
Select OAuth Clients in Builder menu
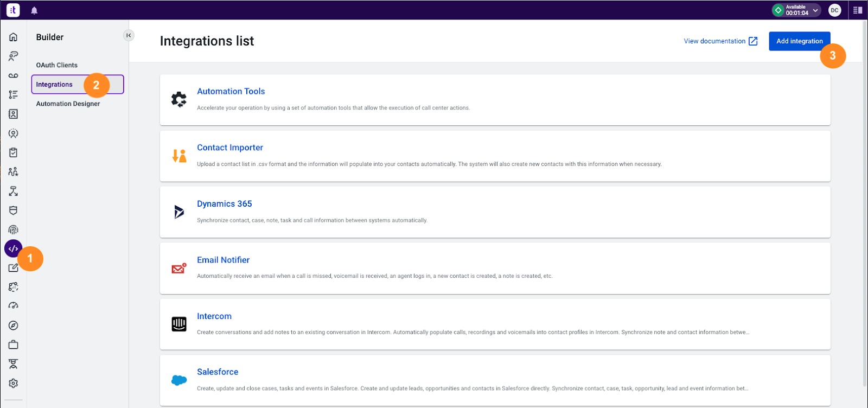point(57,65)
